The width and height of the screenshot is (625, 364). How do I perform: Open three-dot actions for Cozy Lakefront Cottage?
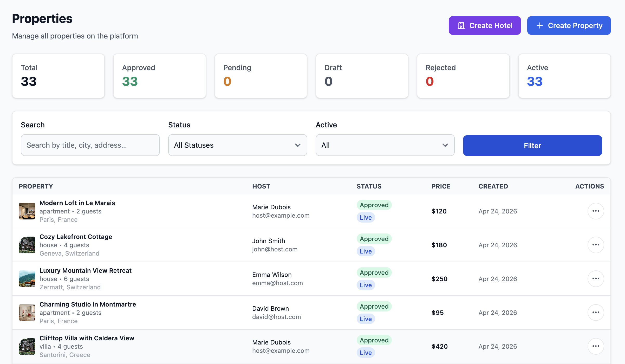(x=596, y=245)
